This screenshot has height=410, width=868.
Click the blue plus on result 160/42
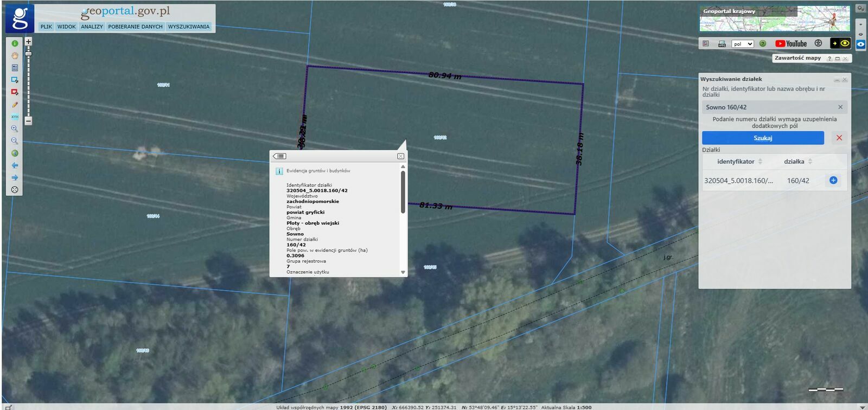coord(833,180)
